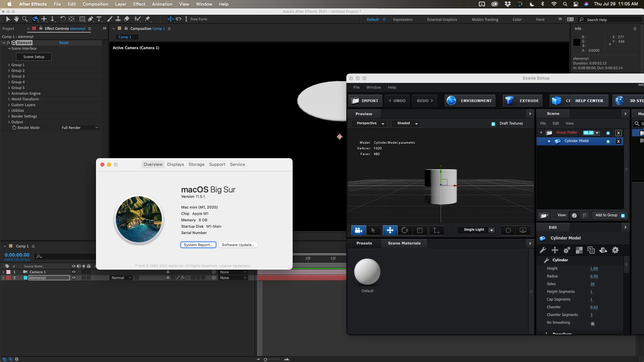The height and width of the screenshot is (362, 644).
Task: Click the red label swatch of elemenyt layer
Action: pos(8,278)
